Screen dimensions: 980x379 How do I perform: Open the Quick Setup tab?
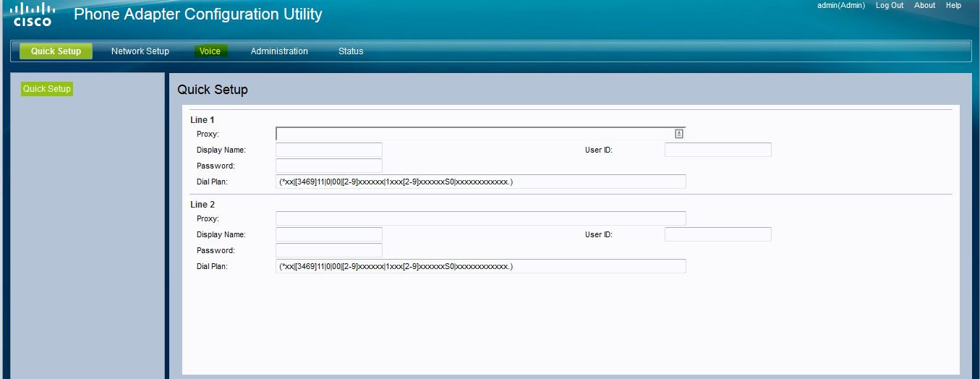coord(56,51)
